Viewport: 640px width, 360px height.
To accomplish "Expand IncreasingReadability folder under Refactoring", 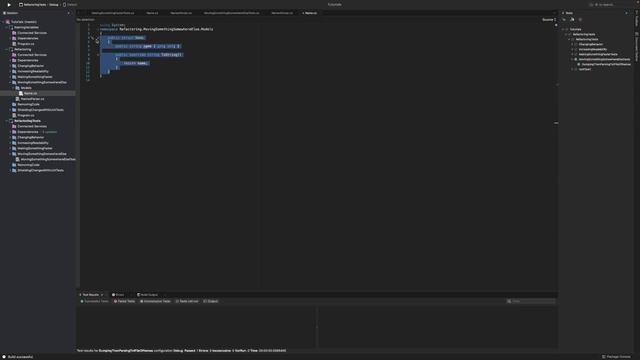I will [10, 71].
